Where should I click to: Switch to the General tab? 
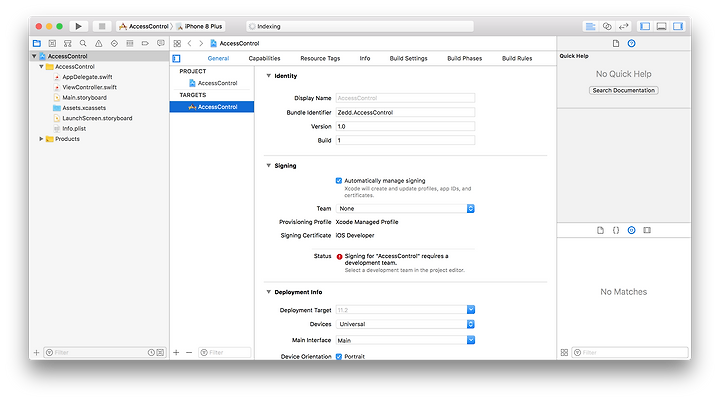click(218, 58)
